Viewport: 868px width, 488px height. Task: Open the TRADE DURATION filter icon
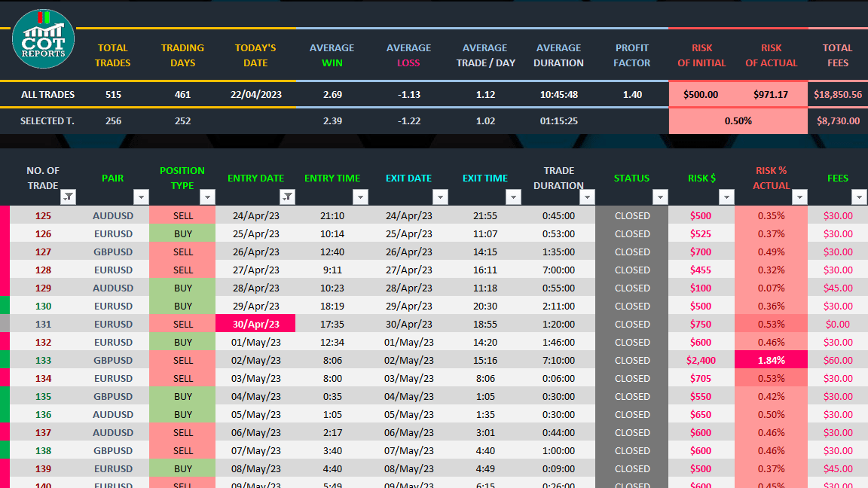[x=588, y=197]
